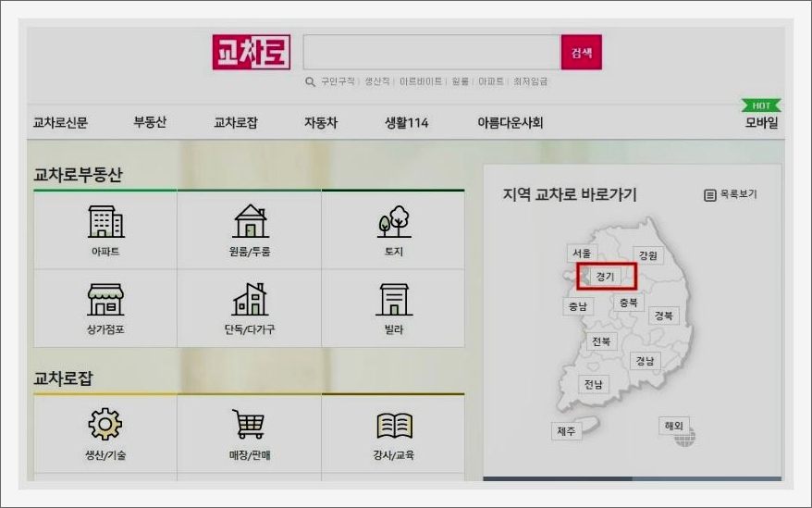Select the 강사/교육 open book icon

point(394,426)
